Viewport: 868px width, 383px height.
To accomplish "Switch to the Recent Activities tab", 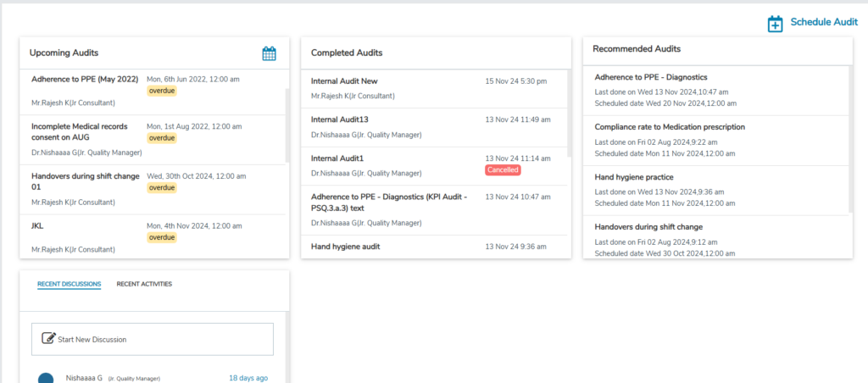I will pyautogui.click(x=144, y=284).
